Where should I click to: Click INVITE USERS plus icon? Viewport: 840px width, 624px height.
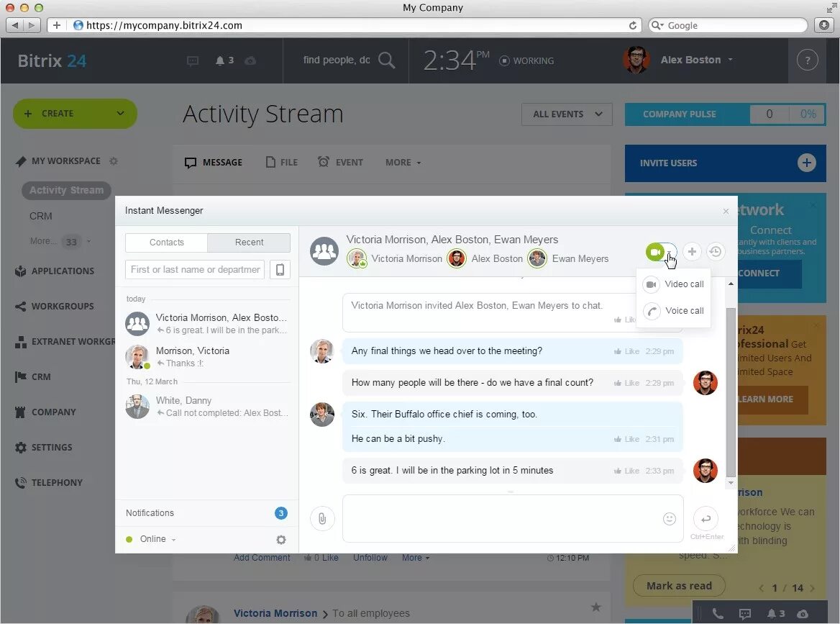click(807, 163)
